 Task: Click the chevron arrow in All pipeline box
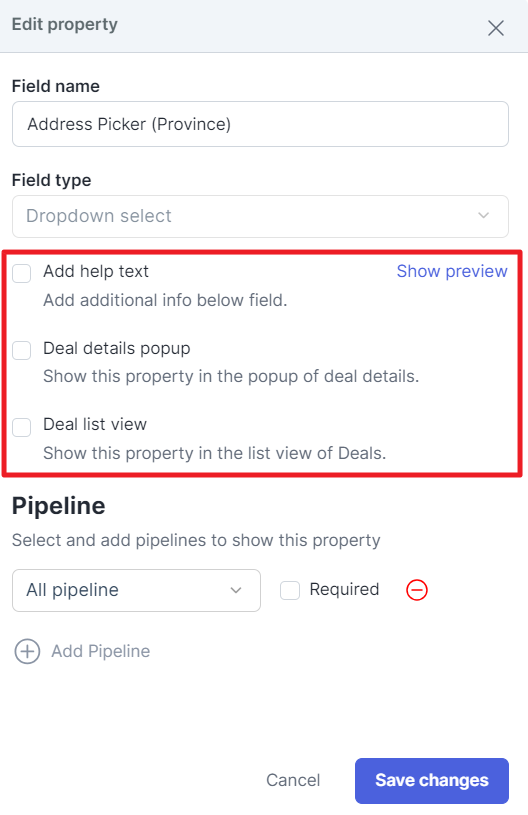click(x=236, y=590)
